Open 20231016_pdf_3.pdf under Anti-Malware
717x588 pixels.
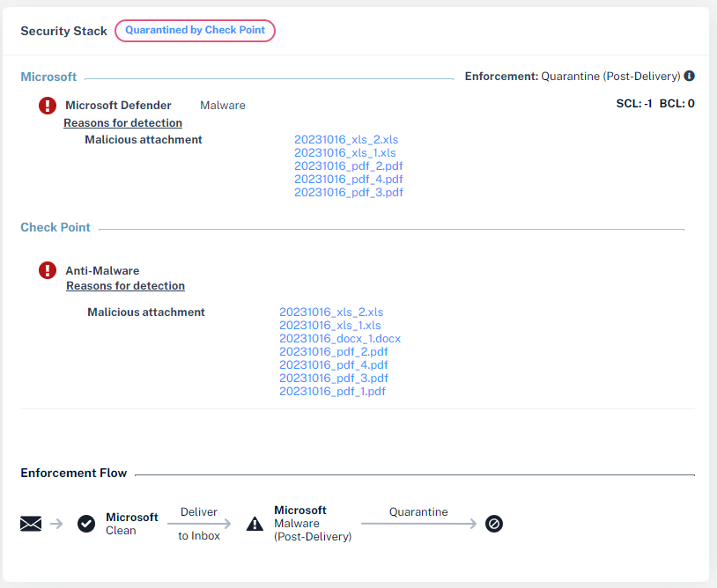333,379
